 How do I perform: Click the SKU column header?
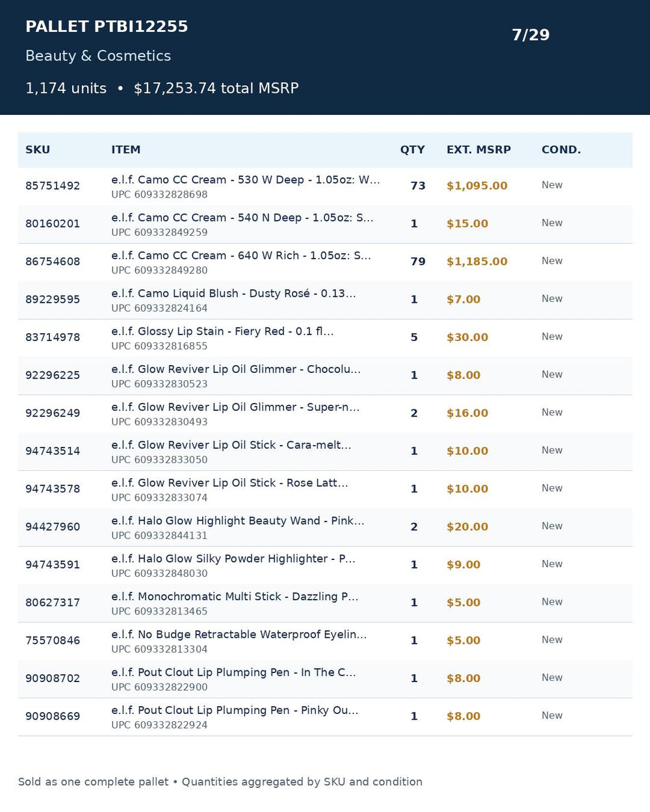[x=38, y=149]
